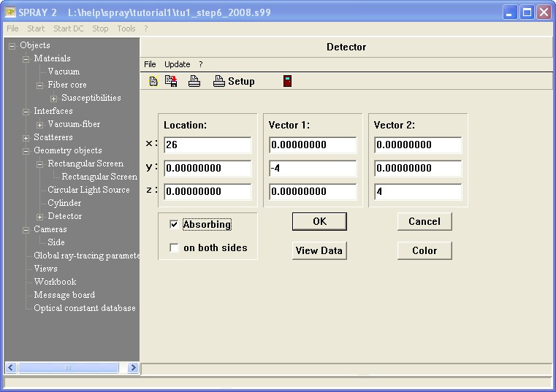
Task: Click the Location x input field
Action: tap(207, 145)
